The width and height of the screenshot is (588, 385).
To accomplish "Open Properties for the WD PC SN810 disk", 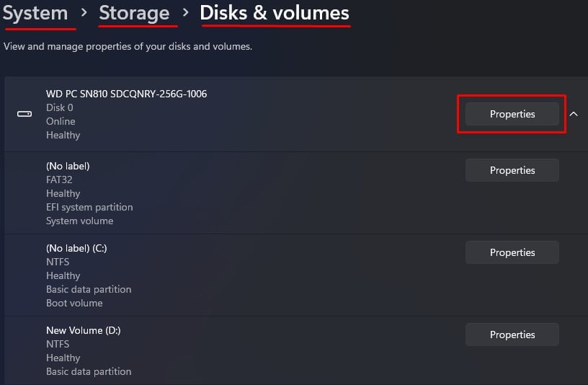I will [512, 114].
